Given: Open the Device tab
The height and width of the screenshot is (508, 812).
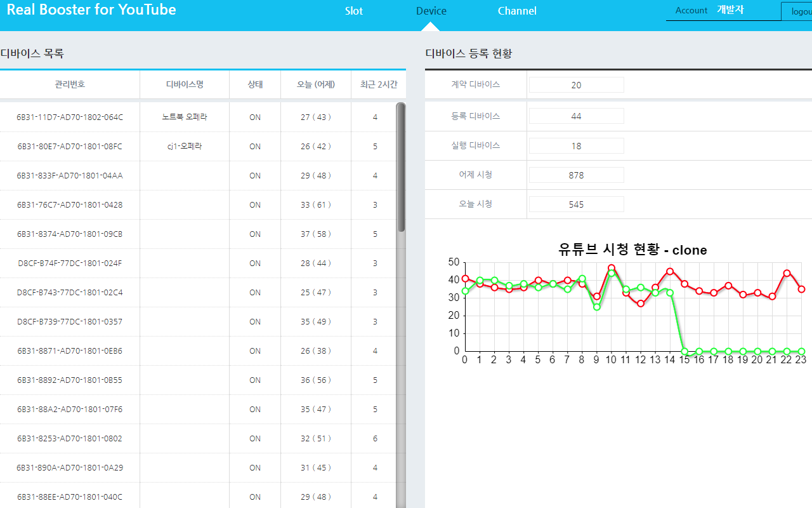Looking at the screenshot, I should coord(431,11).
